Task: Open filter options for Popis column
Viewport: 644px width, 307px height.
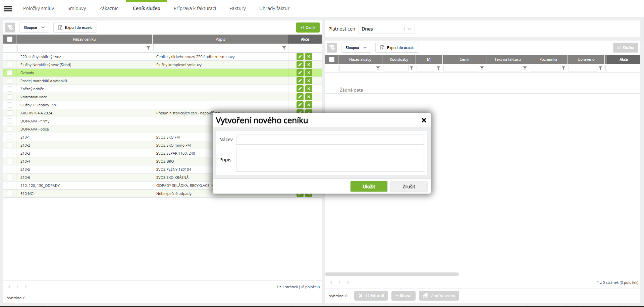Action: [284, 48]
